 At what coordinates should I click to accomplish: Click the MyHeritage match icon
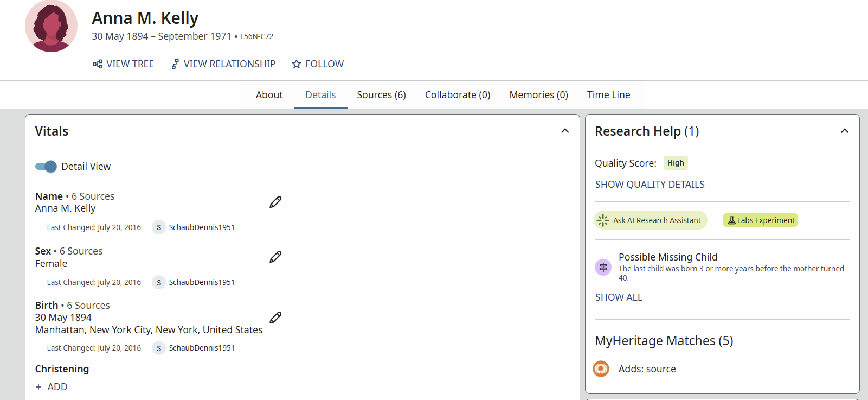pos(601,369)
